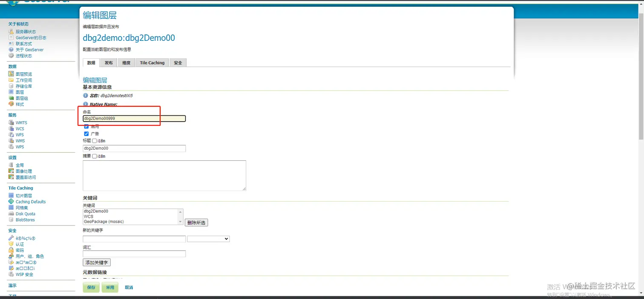644x299 pixels.
Task: Click the 删除所选 remove selected button
Action: 196,222
